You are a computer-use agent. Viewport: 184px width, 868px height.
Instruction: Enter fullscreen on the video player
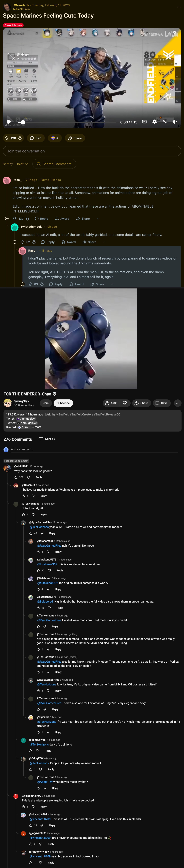pyautogui.click(x=165, y=122)
